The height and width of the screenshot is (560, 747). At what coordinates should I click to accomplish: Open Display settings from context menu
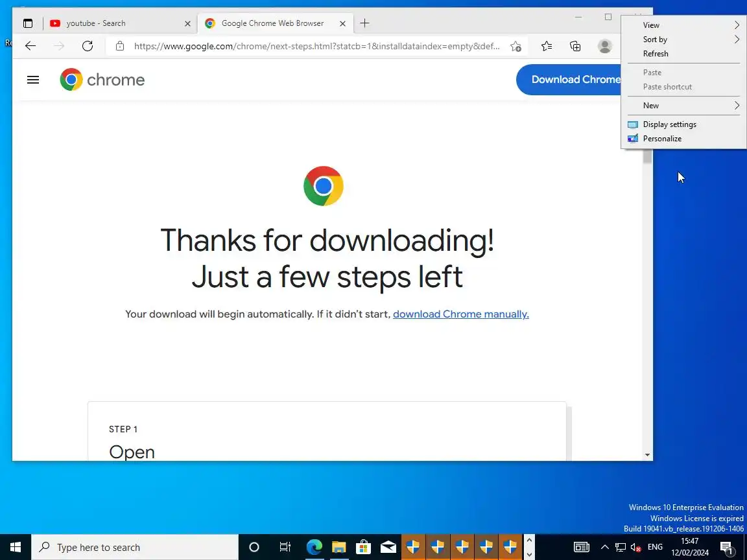(x=683, y=124)
